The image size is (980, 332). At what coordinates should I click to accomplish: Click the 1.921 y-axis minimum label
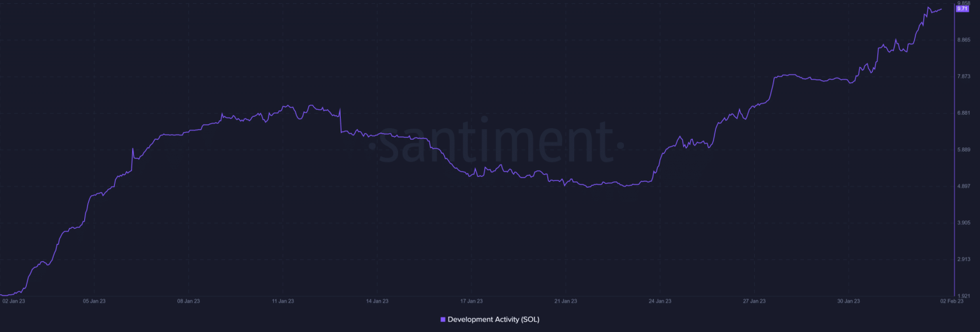point(964,296)
